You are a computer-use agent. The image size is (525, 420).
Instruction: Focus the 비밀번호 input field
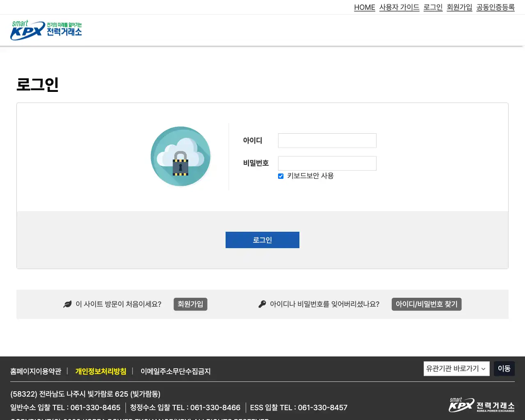[327, 163]
